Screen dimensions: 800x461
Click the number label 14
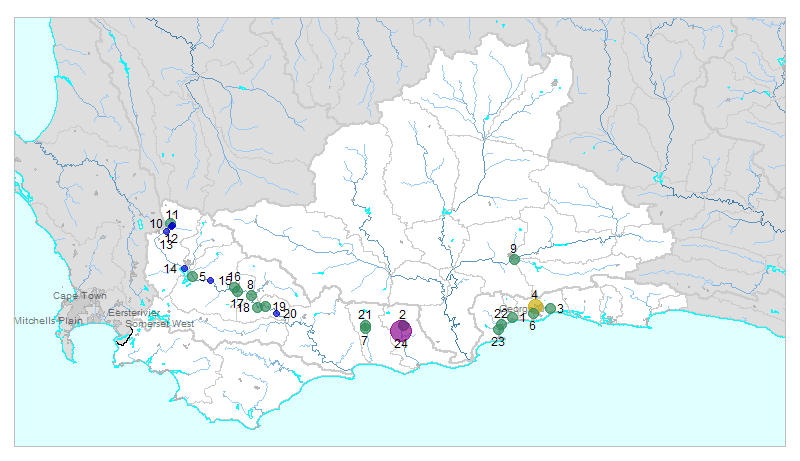pos(170,269)
